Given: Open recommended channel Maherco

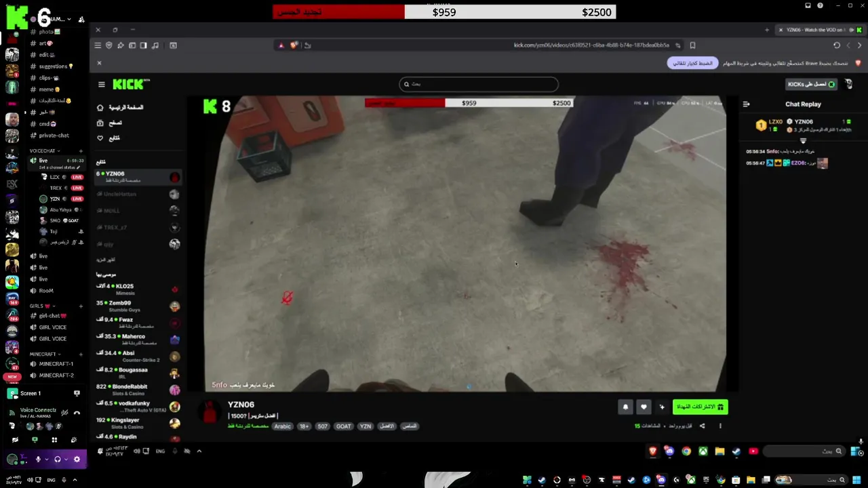Looking at the screenshot, I should pos(138,339).
